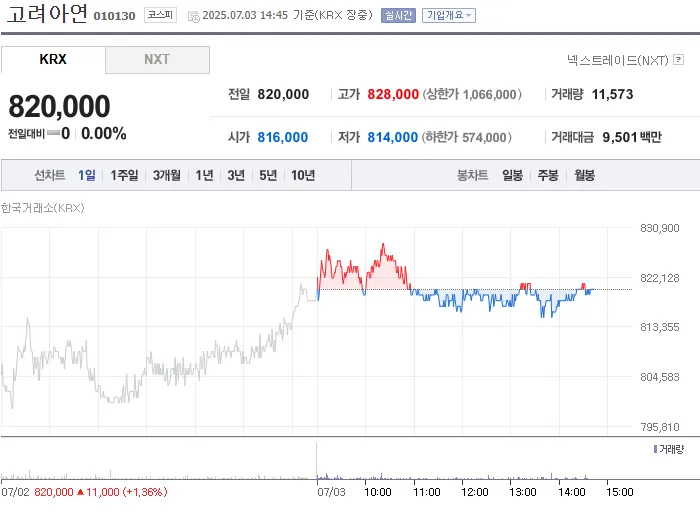700x515 pixels.
Task: Select the 1년 line chart period
Action: pyautogui.click(x=204, y=175)
